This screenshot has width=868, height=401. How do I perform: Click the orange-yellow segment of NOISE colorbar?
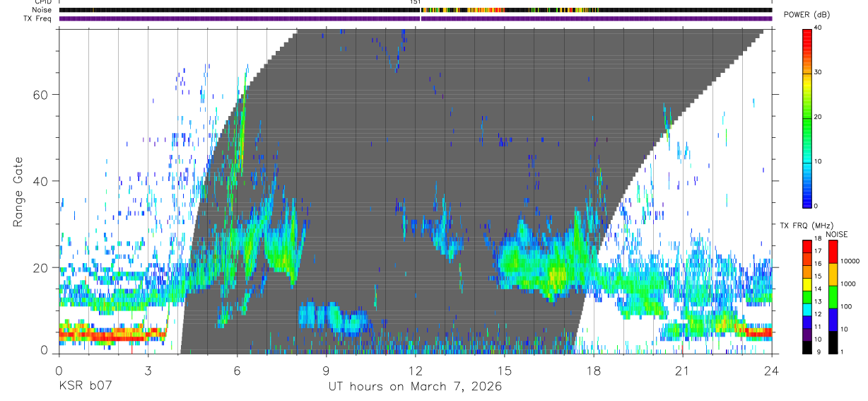pyautogui.click(x=833, y=274)
